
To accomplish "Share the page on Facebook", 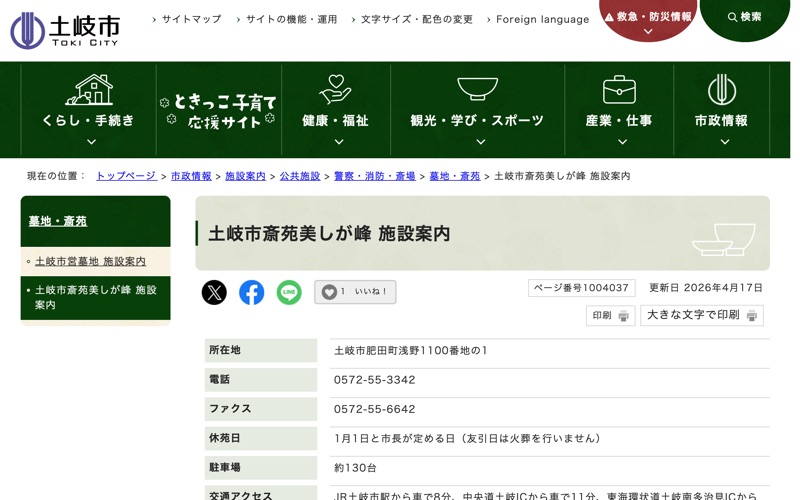I will coord(252,292).
